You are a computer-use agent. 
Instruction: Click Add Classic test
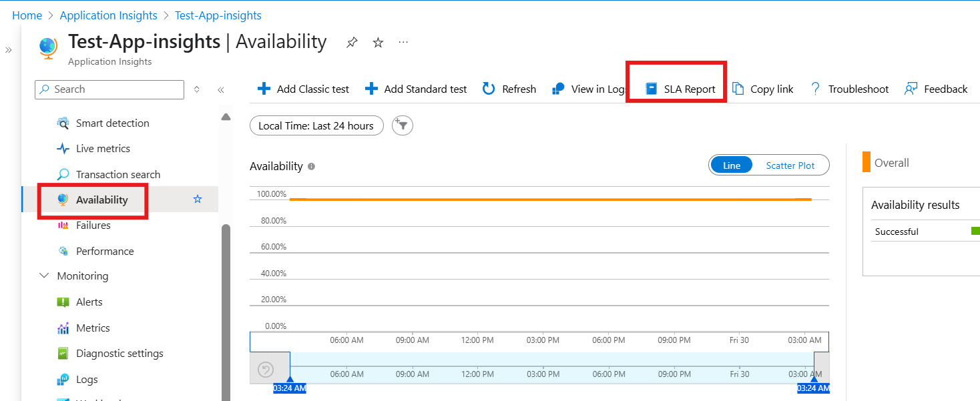303,89
